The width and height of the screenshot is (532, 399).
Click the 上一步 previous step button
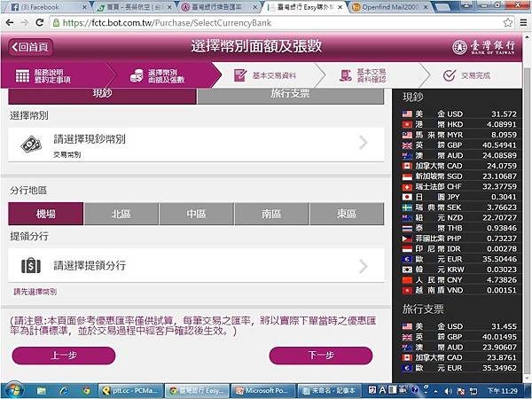pos(64,356)
